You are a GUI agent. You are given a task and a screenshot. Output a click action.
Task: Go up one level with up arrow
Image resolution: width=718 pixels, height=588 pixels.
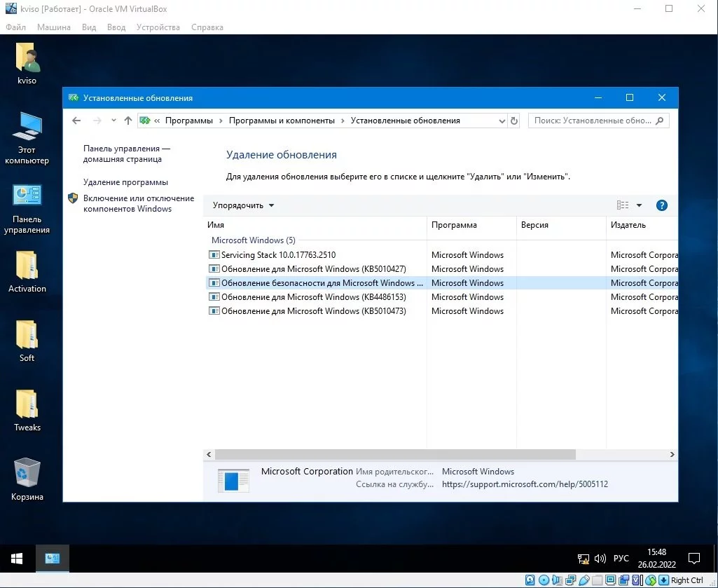[127, 121]
